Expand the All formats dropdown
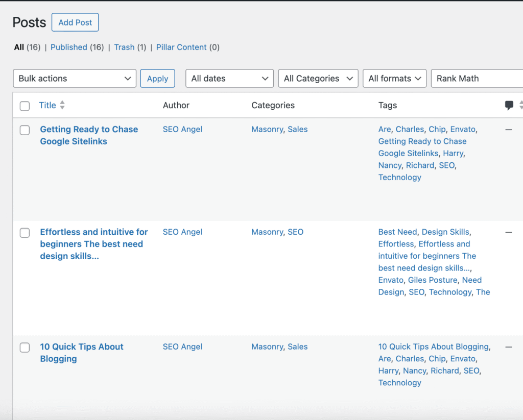 coord(394,79)
